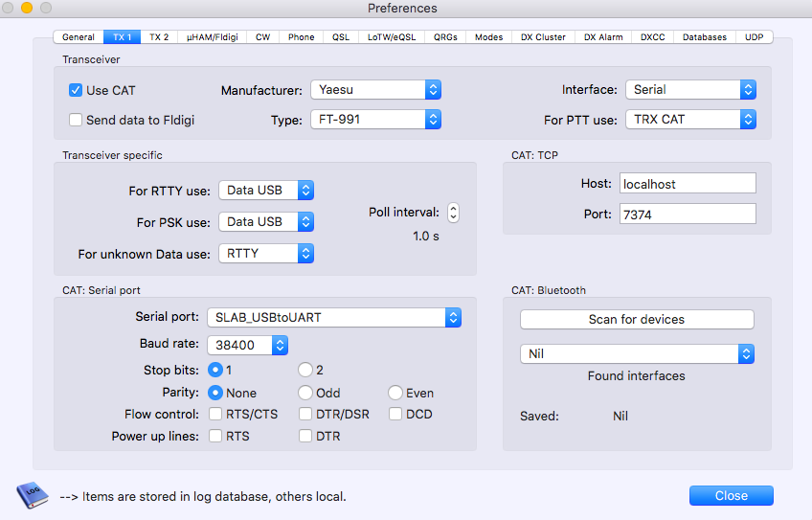812x520 pixels.
Task: Open the CW tab
Action: pyautogui.click(x=263, y=36)
